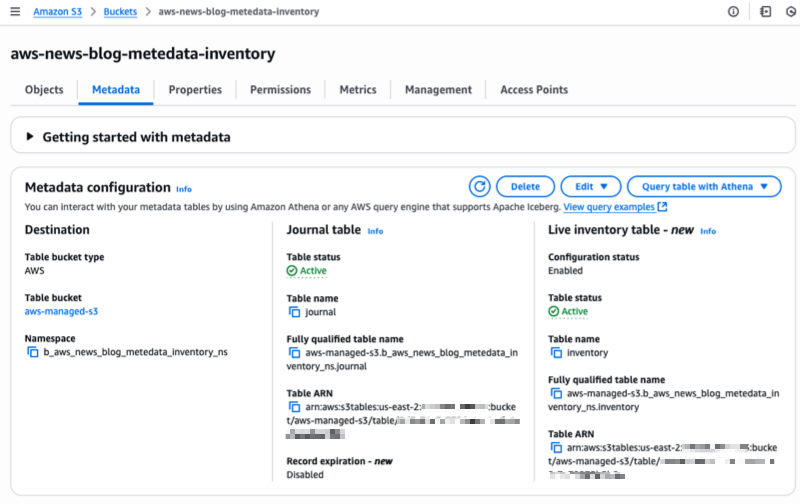Click the Configuration status Enabled value
This screenshot has height=504, width=800.
tap(565, 270)
